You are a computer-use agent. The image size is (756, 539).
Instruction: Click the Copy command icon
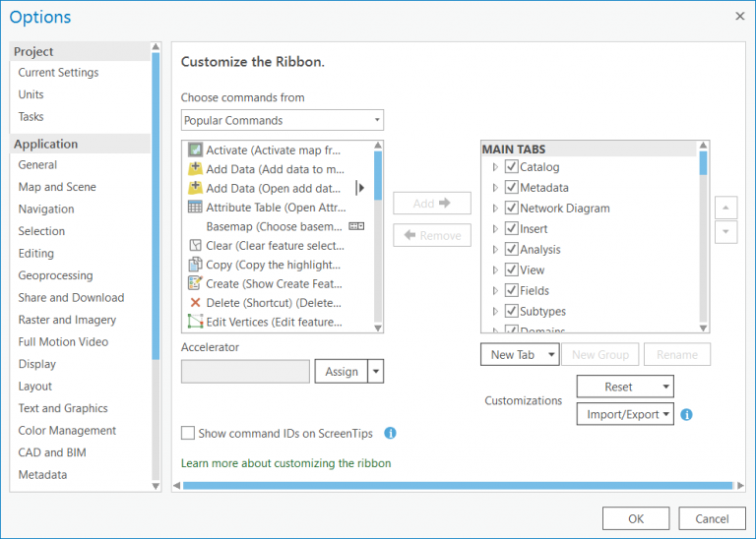point(195,265)
